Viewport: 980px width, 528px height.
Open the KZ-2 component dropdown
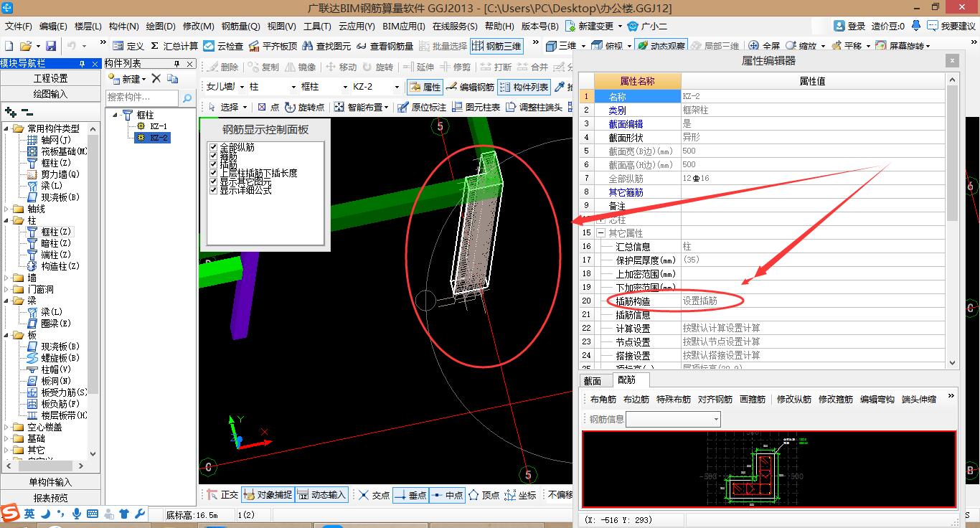click(x=397, y=87)
